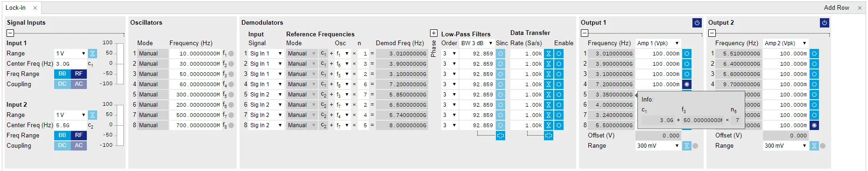Click oscillator 1 status indicator f1

[231, 54]
